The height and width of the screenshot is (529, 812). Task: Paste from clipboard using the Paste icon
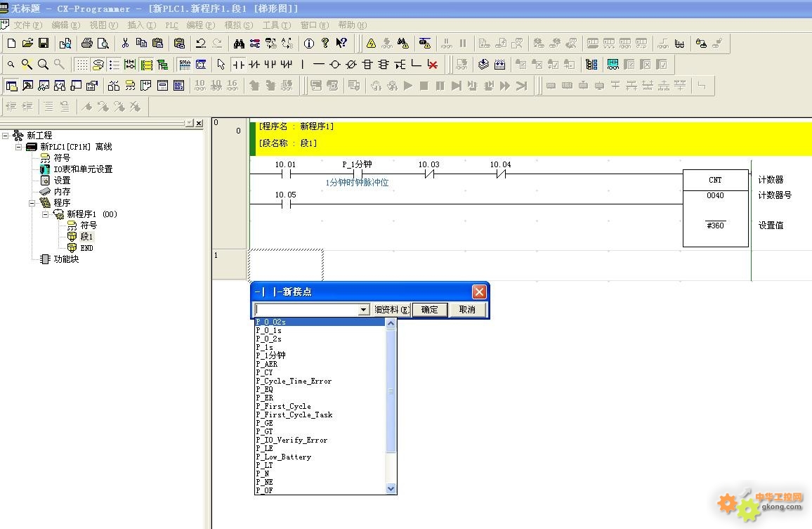pos(157,43)
